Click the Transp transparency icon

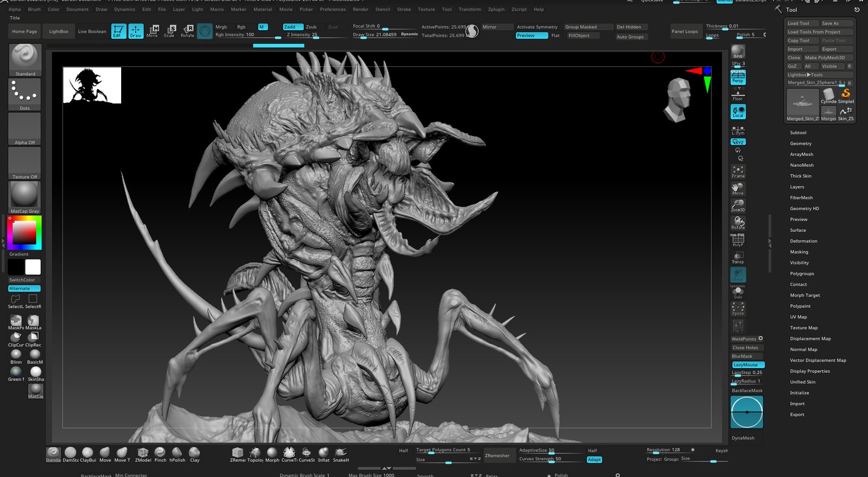(x=738, y=257)
